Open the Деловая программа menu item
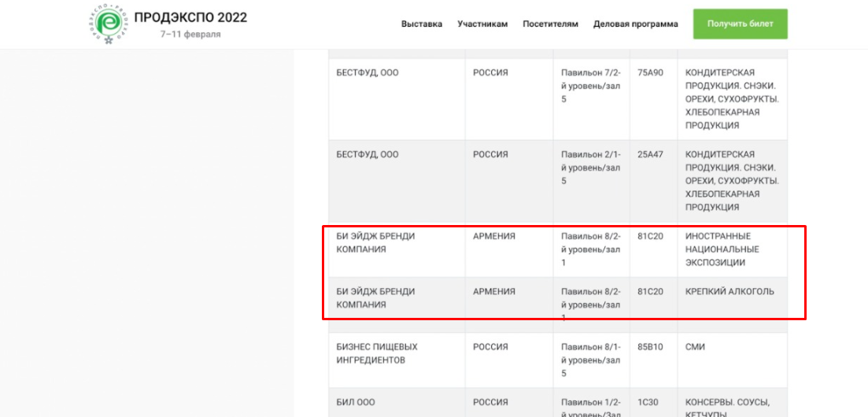 [635, 24]
